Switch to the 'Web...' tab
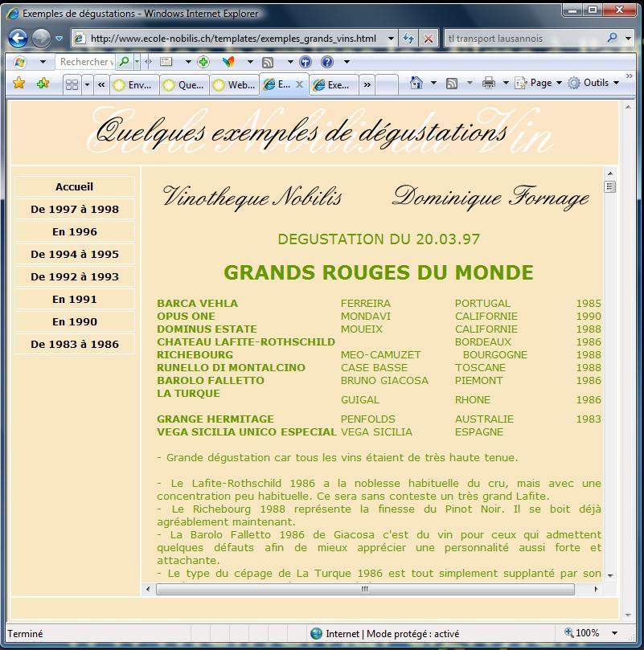 click(235, 85)
